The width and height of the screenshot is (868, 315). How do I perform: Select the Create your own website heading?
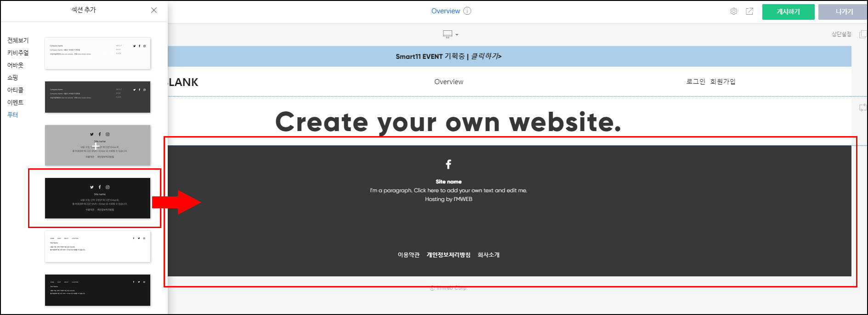pyautogui.click(x=448, y=122)
